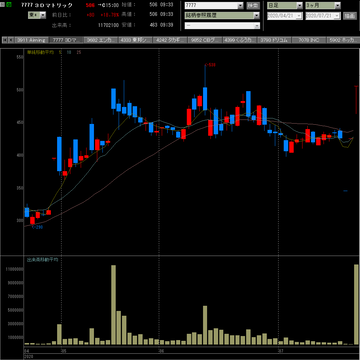Switch to the 4399 tab

[x=239, y=40]
